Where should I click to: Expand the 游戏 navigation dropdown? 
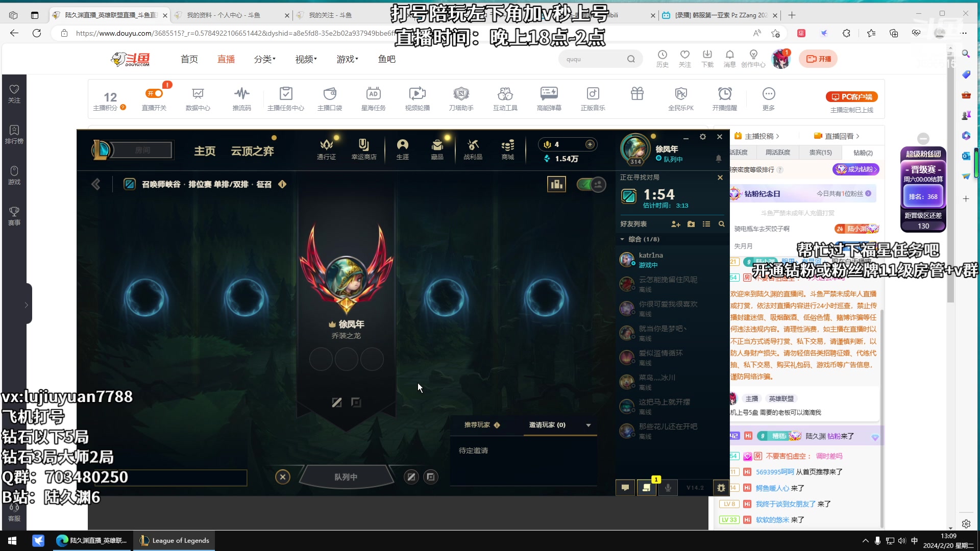(348, 59)
